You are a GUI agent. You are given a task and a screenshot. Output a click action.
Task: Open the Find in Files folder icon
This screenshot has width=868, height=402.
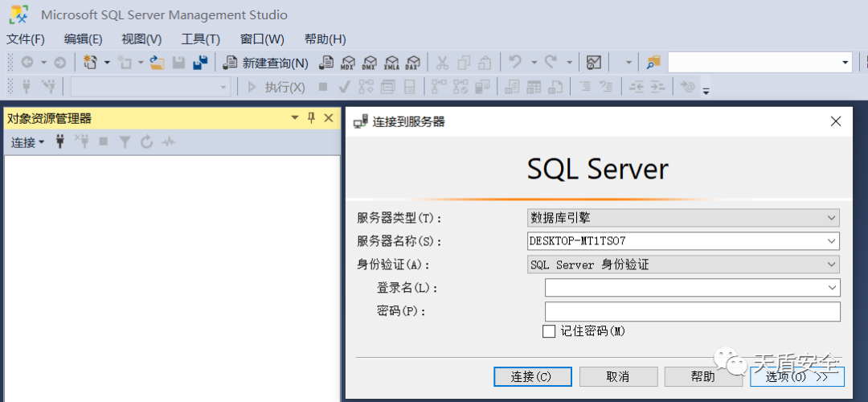[653, 63]
